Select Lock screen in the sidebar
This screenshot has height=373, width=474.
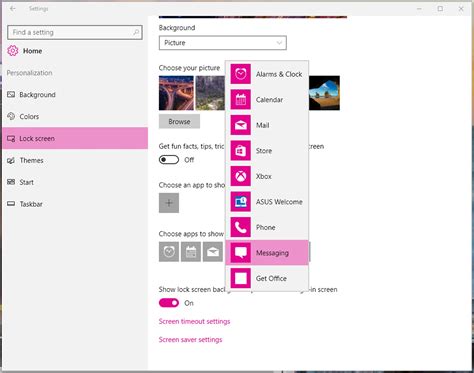(75, 138)
